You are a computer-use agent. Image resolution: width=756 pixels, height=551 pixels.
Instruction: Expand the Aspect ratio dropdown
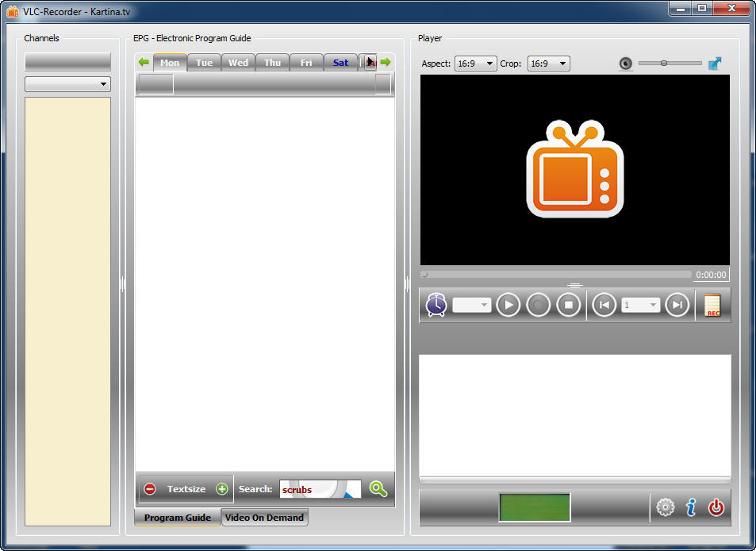[x=475, y=64]
